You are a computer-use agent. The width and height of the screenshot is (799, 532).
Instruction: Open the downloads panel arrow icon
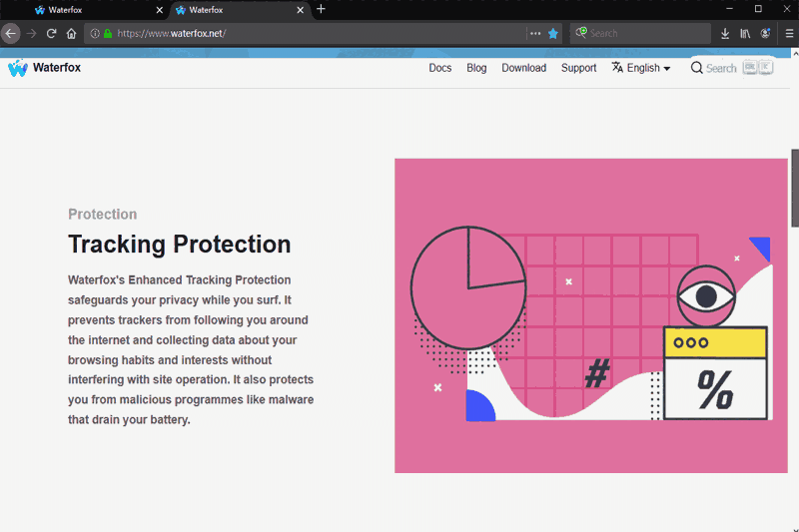725,33
